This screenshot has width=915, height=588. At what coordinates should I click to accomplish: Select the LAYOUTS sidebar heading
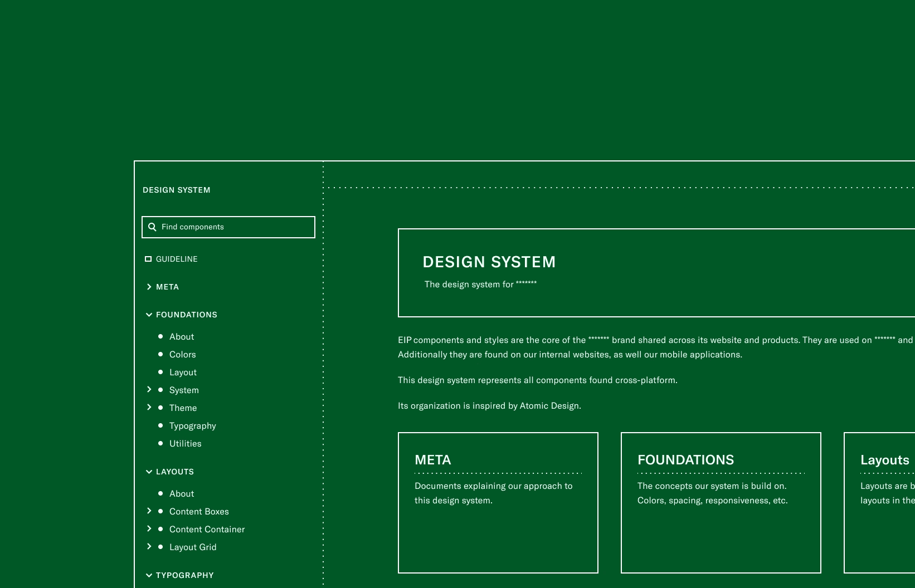175,472
